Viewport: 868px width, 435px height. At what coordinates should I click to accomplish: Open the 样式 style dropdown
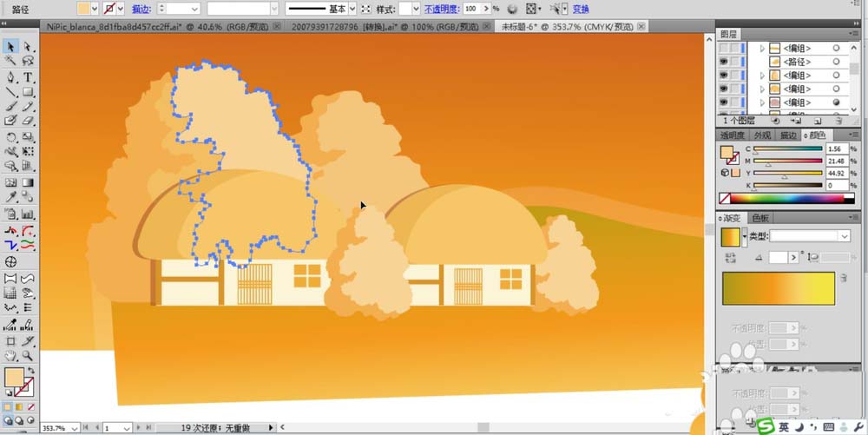415,9
